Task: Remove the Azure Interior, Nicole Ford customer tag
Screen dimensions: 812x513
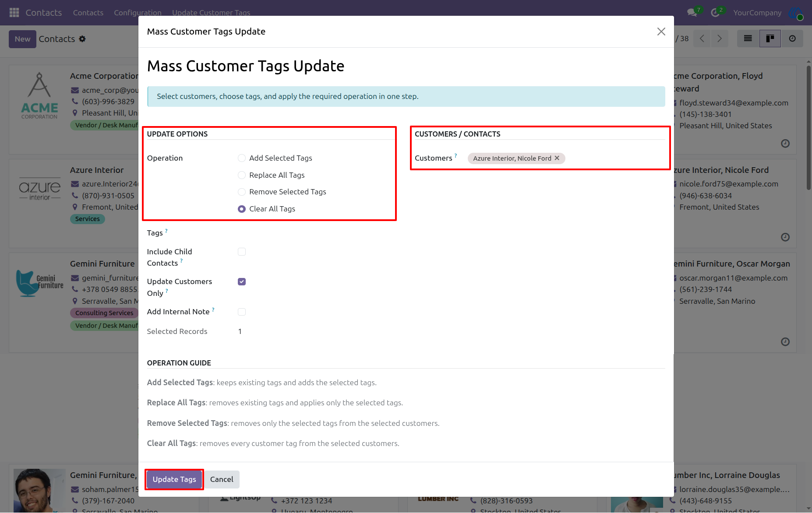Action: point(557,158)
